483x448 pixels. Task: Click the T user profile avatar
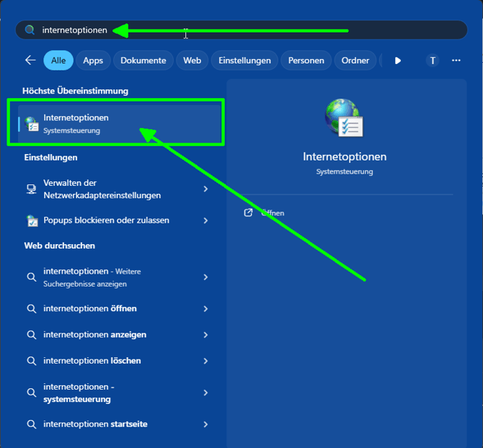click(433, 61)
